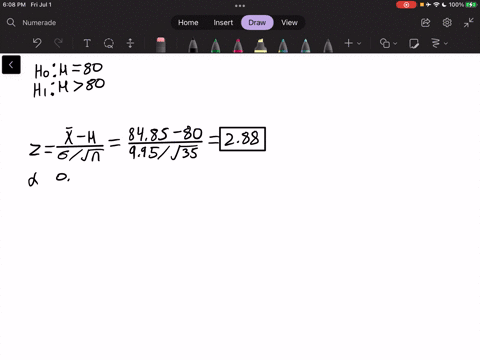Tap the battery status indicator
The image size is (480, 360).
click(471, 5)
